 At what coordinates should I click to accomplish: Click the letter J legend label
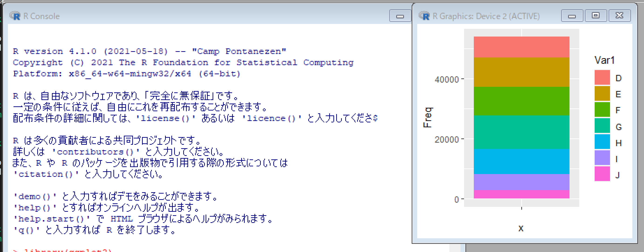tap(617, 175)
